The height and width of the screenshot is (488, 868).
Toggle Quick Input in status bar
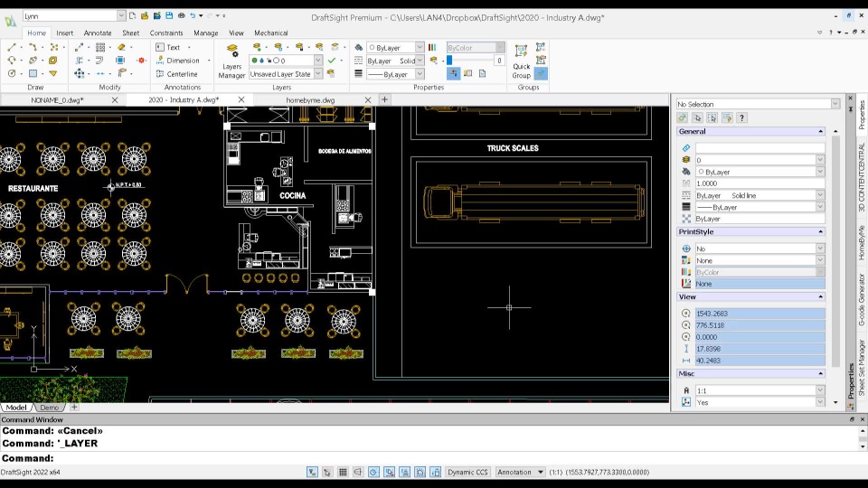436,472
